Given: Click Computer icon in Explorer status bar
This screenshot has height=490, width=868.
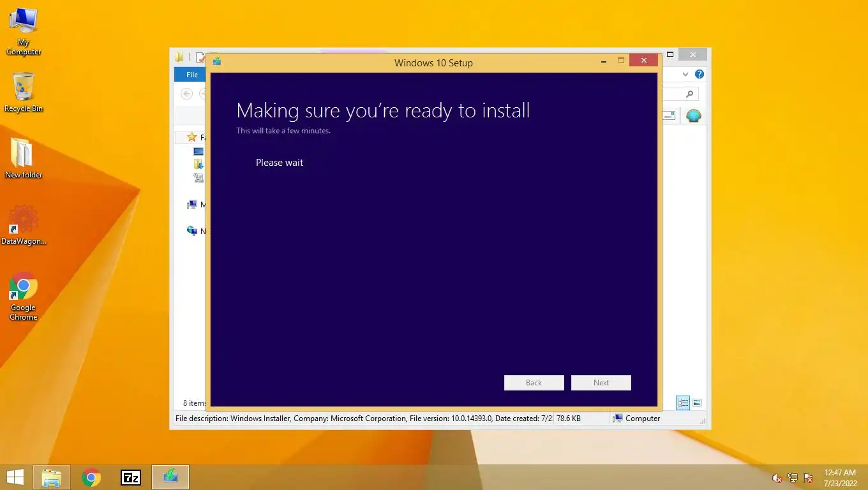Looking at the screenshot, I should (618, 419).
